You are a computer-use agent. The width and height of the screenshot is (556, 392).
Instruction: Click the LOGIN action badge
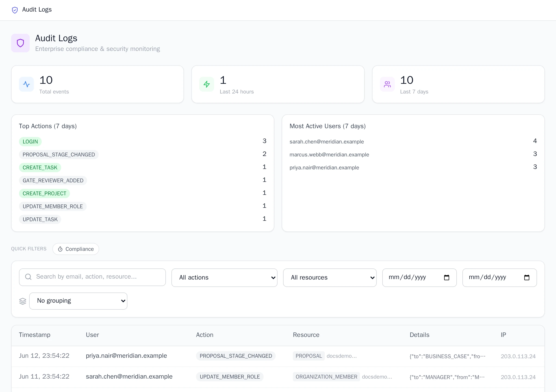pyautogui.click(x=30, y=142)
